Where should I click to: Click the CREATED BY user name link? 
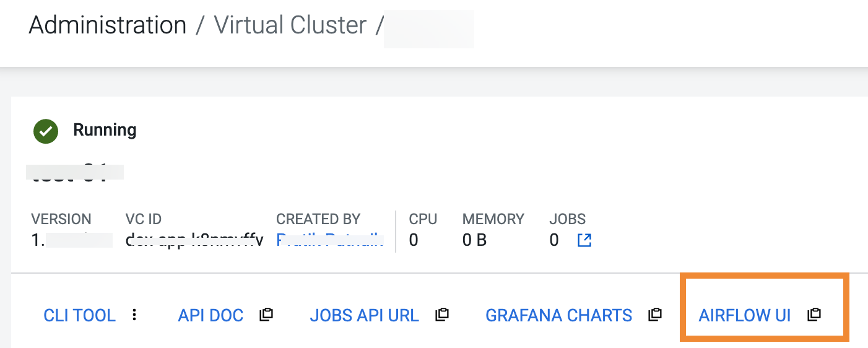pyautogui.click(x=329, y=240)
